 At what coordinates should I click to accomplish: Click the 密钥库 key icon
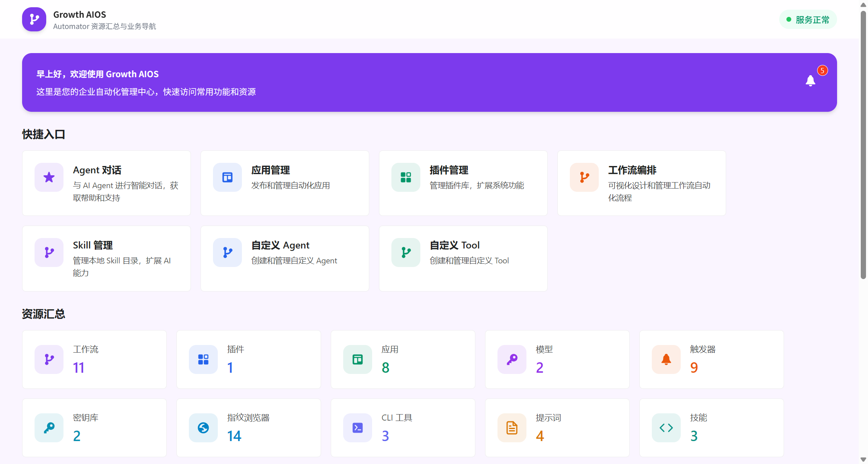[x=49, y=428]
